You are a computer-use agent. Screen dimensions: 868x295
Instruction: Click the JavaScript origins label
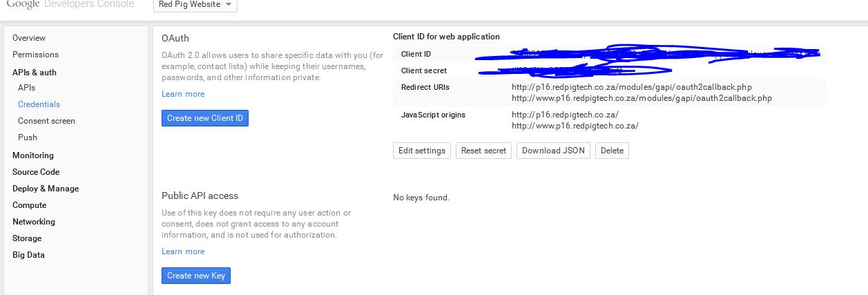click(x=433, y=115)
